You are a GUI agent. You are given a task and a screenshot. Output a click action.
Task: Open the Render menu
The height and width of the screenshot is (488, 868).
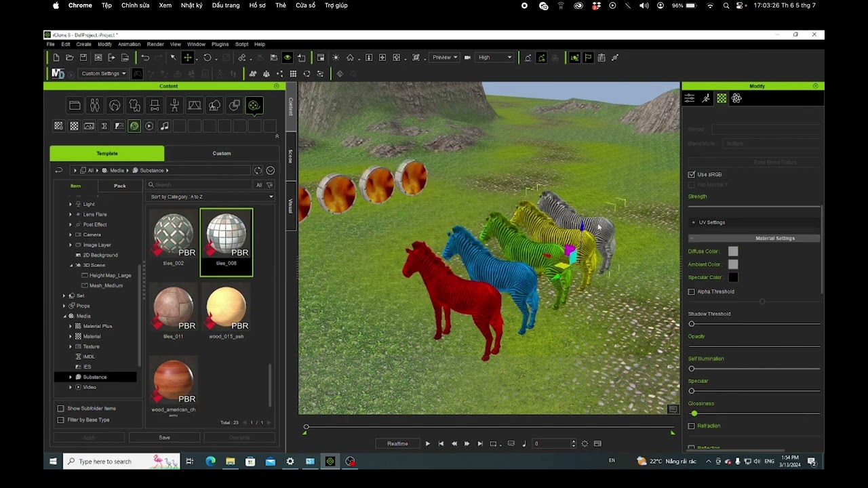tap(155, 44)
